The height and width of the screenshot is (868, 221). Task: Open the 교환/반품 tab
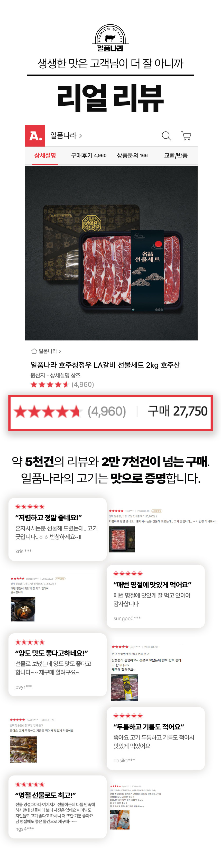click(x=176, y=155)
